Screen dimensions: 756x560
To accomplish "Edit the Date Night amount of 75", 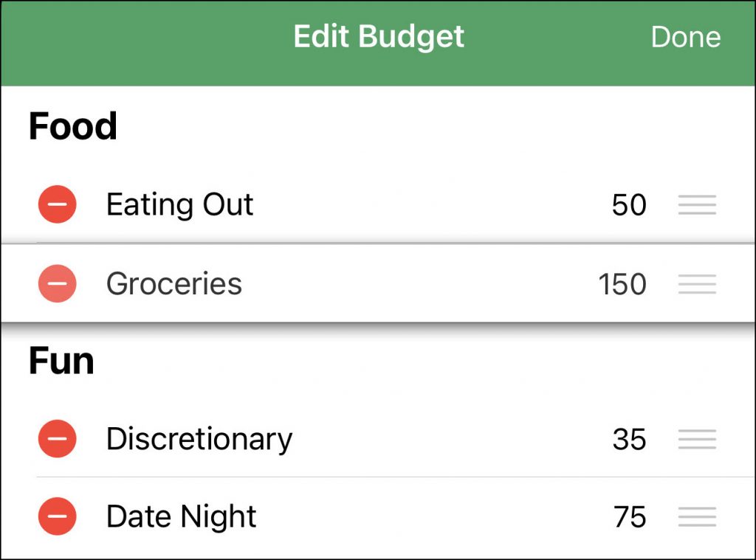I will tap(630, 516).
